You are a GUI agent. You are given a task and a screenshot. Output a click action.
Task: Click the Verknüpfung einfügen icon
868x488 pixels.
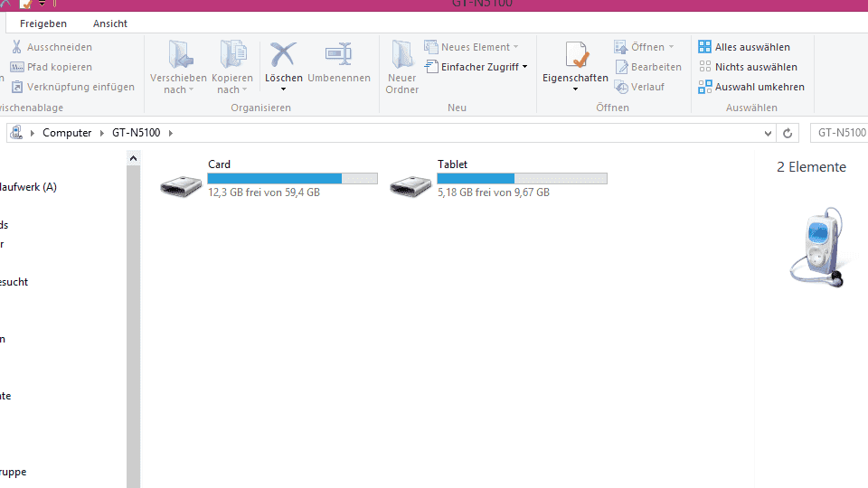click(17, 87)
